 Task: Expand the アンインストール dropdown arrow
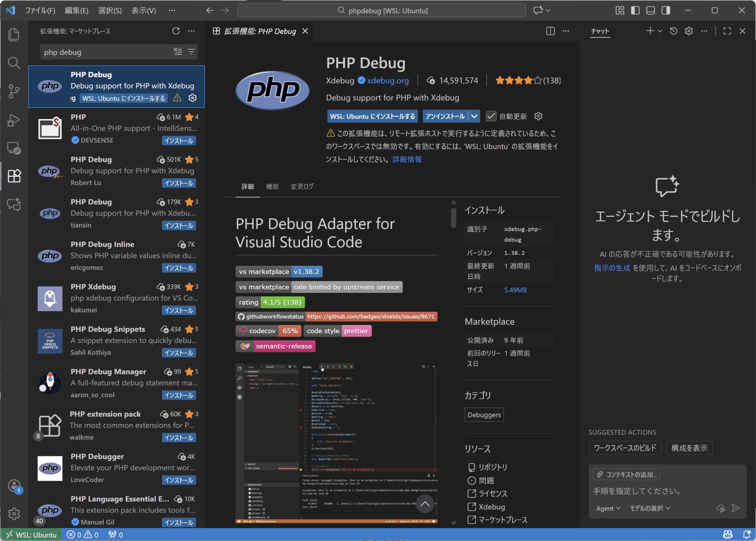474,116
